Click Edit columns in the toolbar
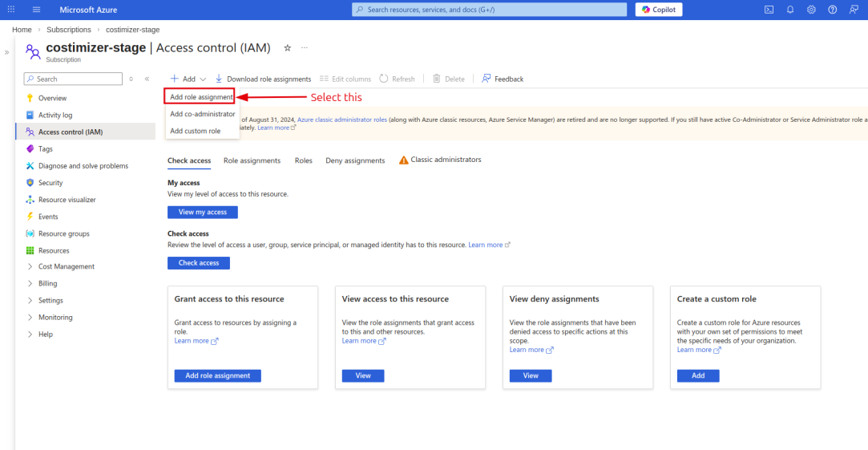The height and width of the screenshot is (450, 868). coord(345,79)
